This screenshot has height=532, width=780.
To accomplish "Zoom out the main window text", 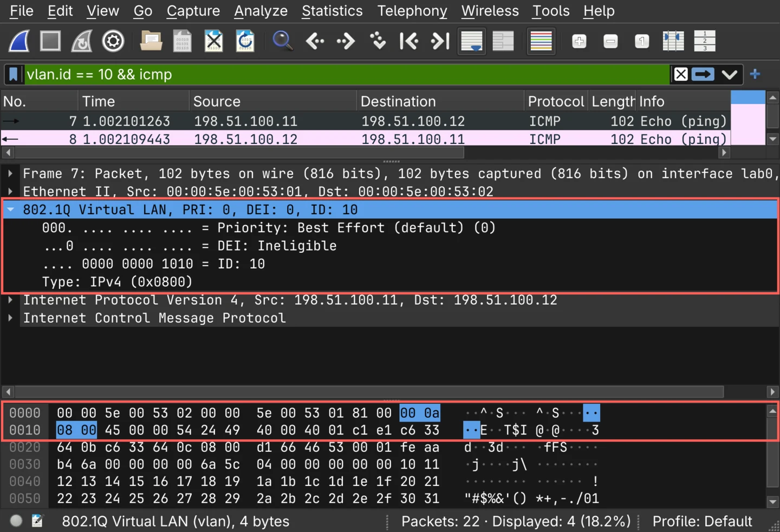I will (610, 41).
